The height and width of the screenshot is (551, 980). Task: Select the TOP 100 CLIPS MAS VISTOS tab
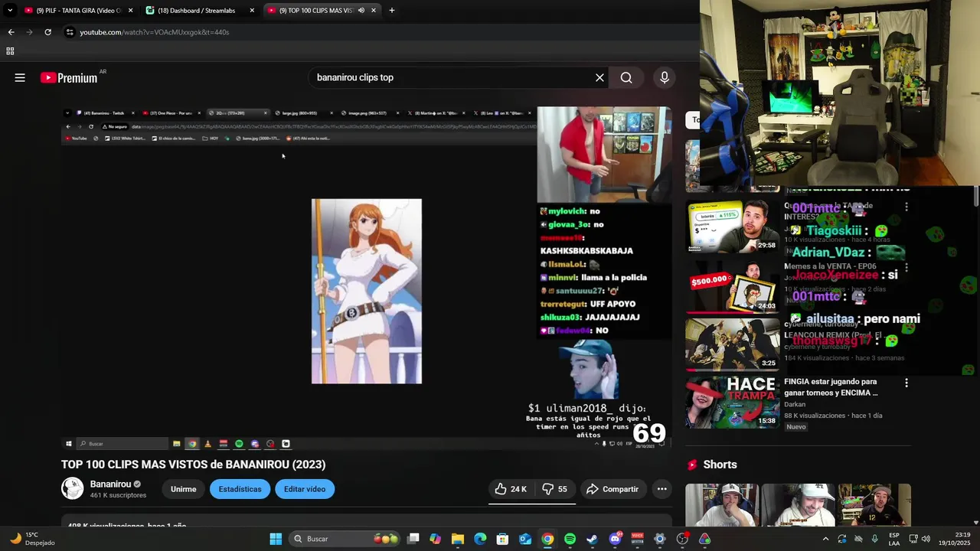[322, 11]
